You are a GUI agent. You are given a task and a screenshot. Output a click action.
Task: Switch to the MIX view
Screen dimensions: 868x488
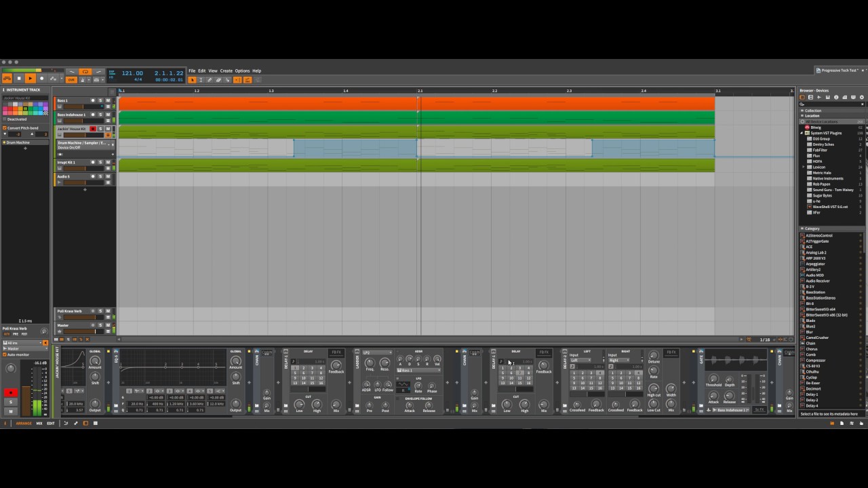[x=39, y=424]
